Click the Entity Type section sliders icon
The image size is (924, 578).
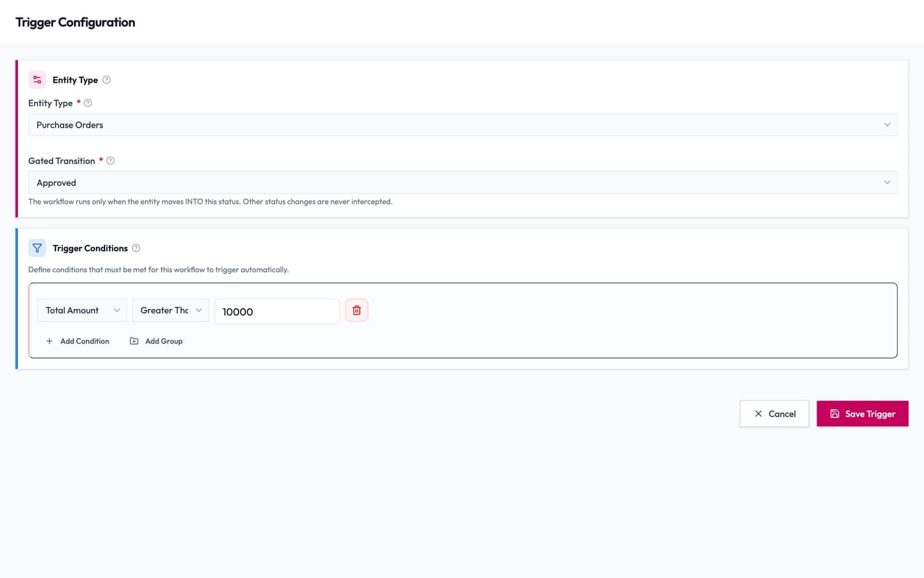[37, 80]
